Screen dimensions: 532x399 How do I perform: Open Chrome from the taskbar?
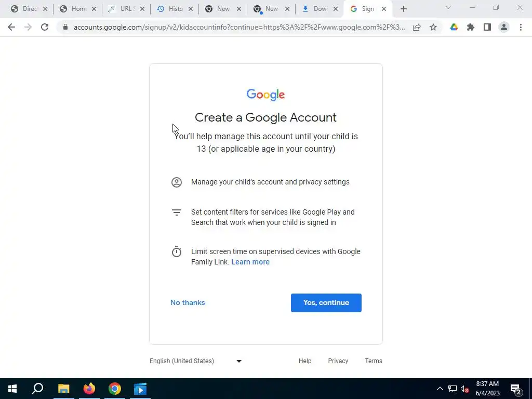click(115, 389)
